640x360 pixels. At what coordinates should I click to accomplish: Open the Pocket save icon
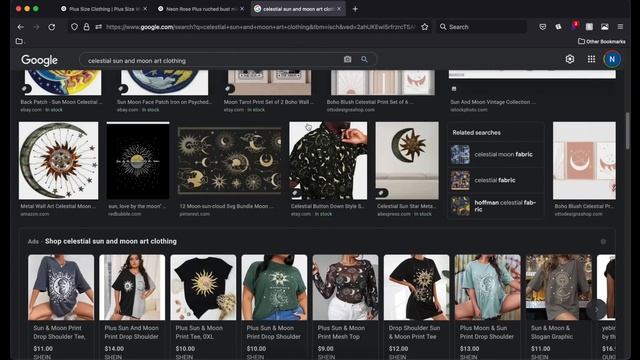coord(542,27)
